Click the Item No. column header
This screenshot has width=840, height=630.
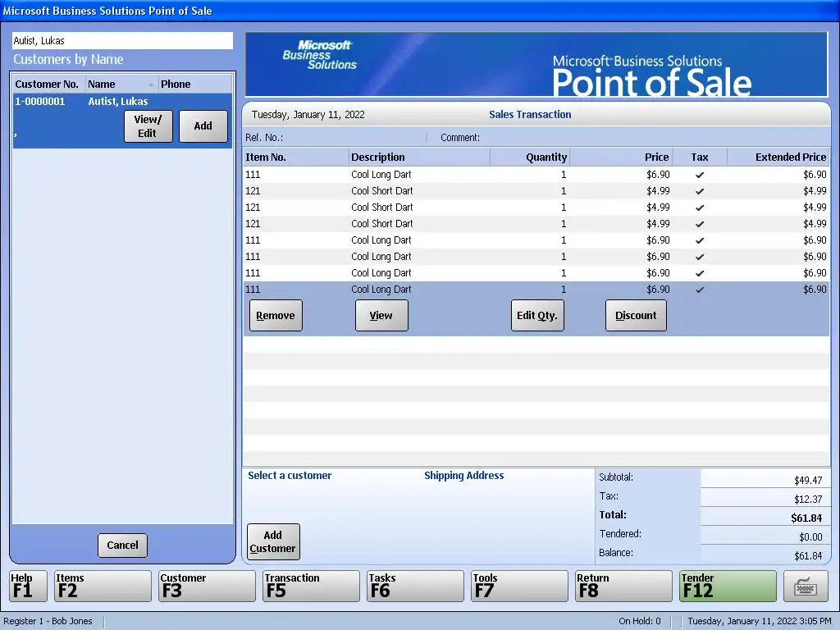pyautogui.click(x=295, y=157)
